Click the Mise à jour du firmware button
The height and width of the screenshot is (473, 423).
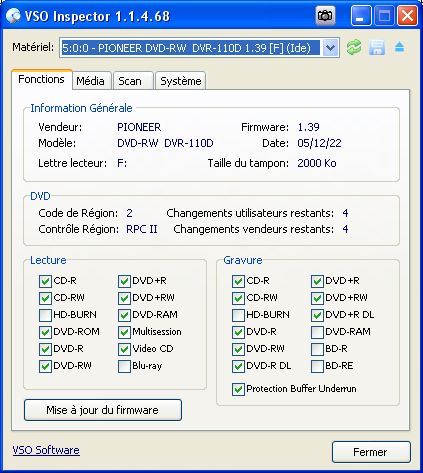pyautogui.click(x=103, y=410)
